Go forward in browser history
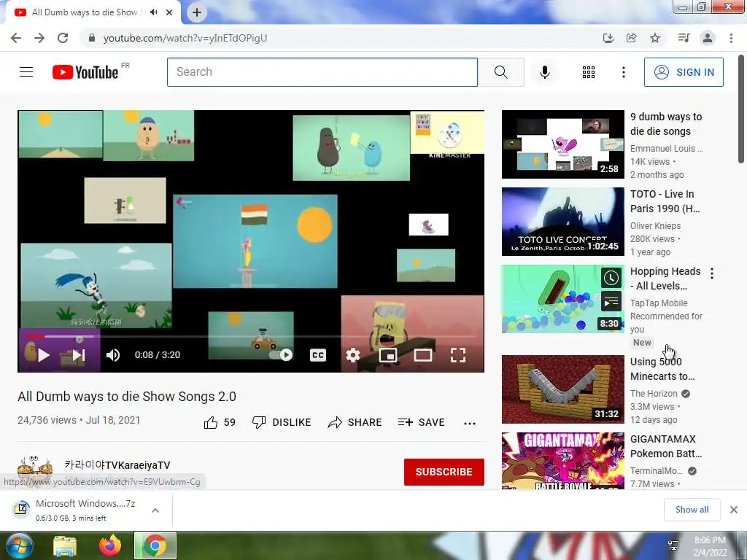This screenshot has height=560, width=747. tap(39, 38)
